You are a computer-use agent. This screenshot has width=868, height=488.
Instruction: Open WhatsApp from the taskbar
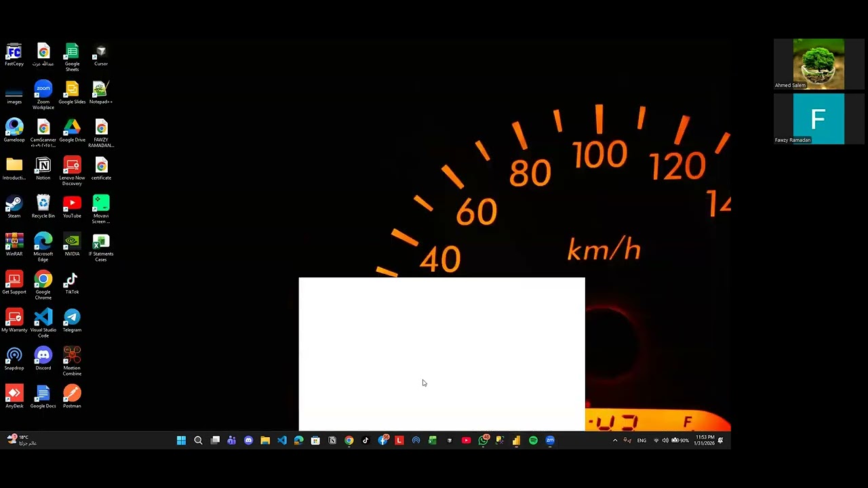point(483,441)
